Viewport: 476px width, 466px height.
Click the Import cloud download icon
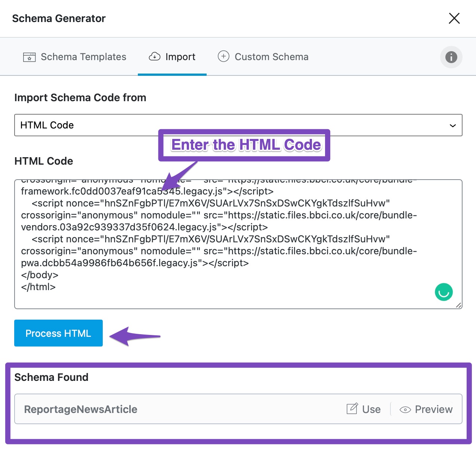coord(155,56)
